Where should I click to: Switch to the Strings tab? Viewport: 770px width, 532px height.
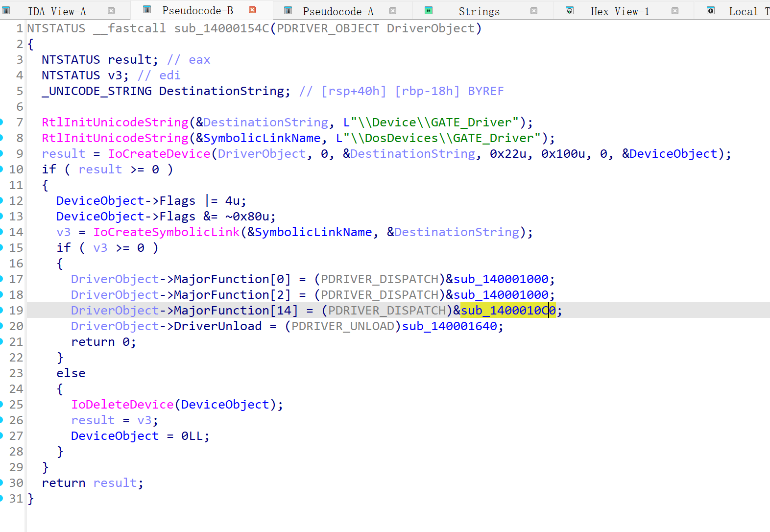(479, 11)
